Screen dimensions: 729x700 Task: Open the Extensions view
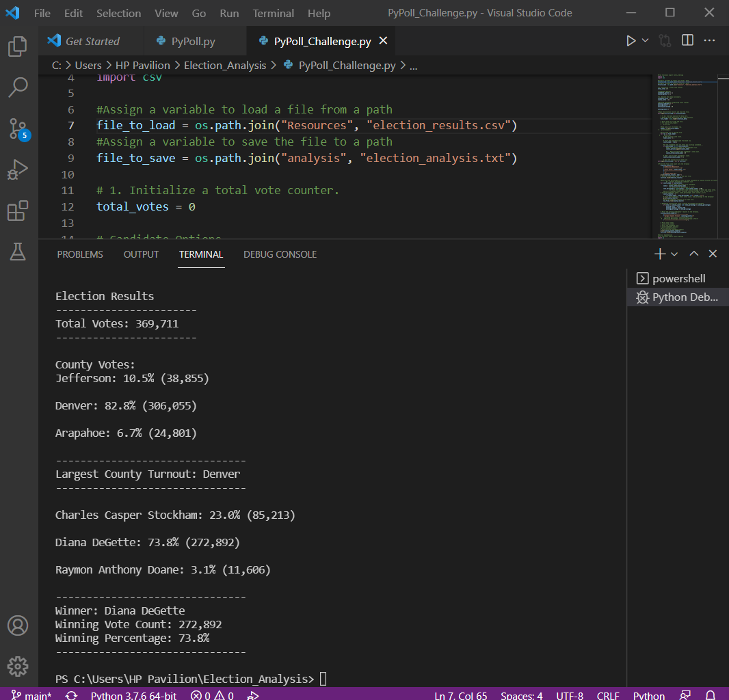click(18, 211)
